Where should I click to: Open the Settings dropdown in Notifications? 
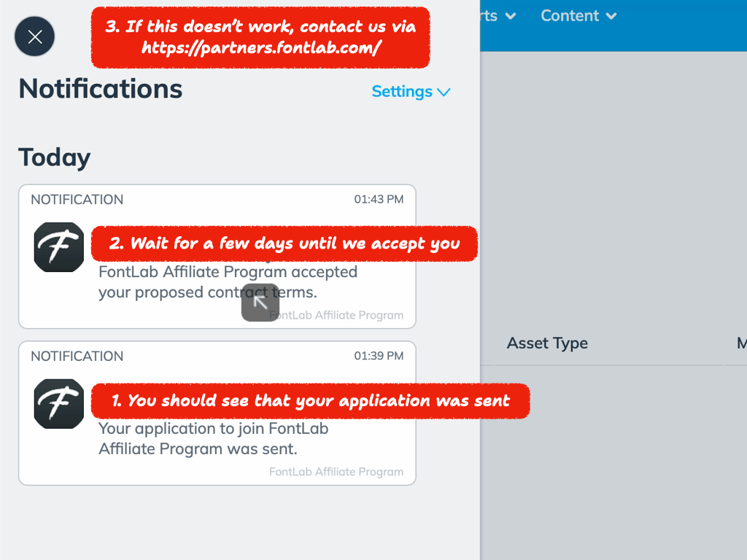click(x=411, y=92)
